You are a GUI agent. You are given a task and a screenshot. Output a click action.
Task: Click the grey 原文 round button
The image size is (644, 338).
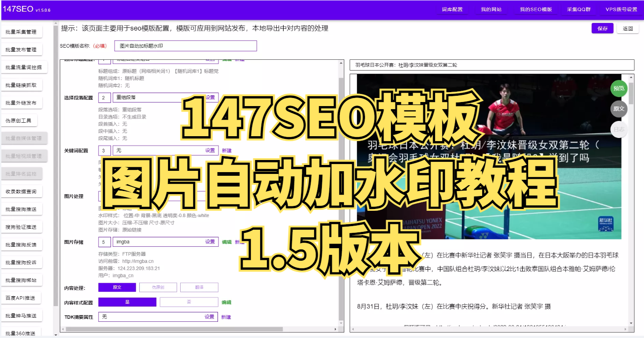pos(619,109)
